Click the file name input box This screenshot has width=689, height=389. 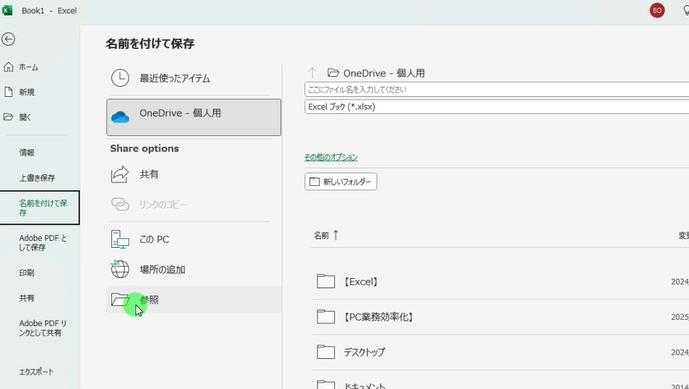[497, 90]
